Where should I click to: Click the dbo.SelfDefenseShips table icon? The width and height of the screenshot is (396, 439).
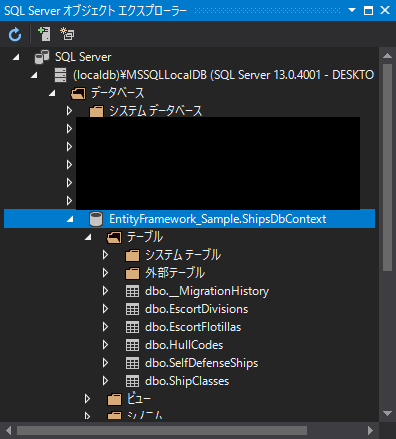point(132,363)
